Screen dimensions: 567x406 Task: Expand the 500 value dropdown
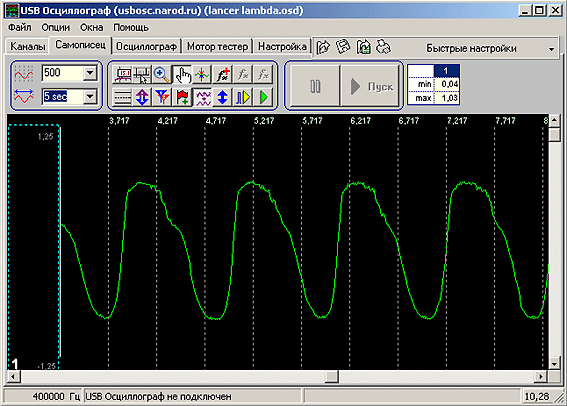coord(90,73)
